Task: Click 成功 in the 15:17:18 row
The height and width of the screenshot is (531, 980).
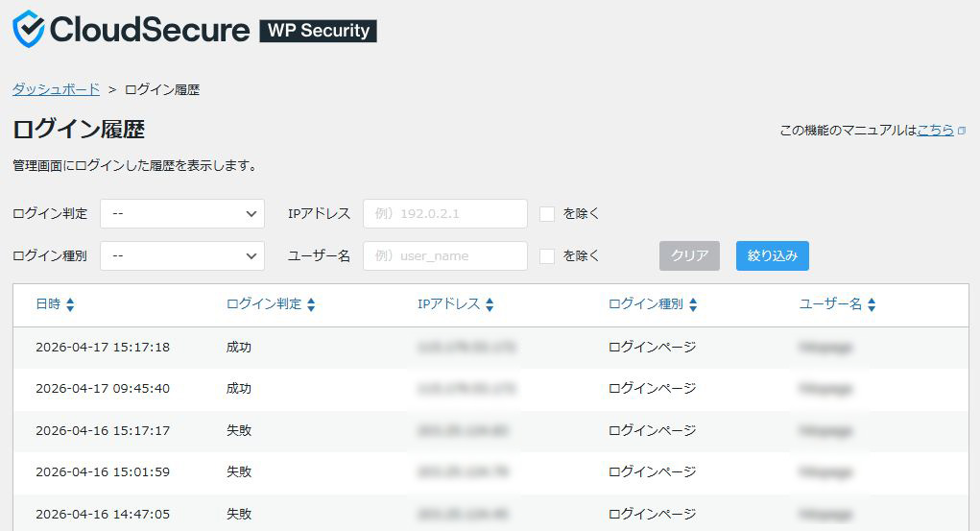Action: 239,348
